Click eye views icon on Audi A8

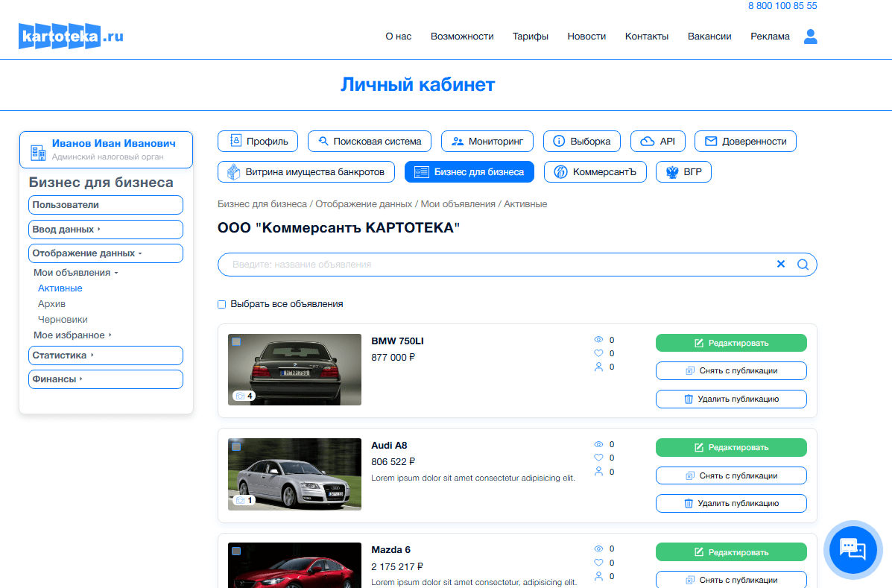[598, 445]
